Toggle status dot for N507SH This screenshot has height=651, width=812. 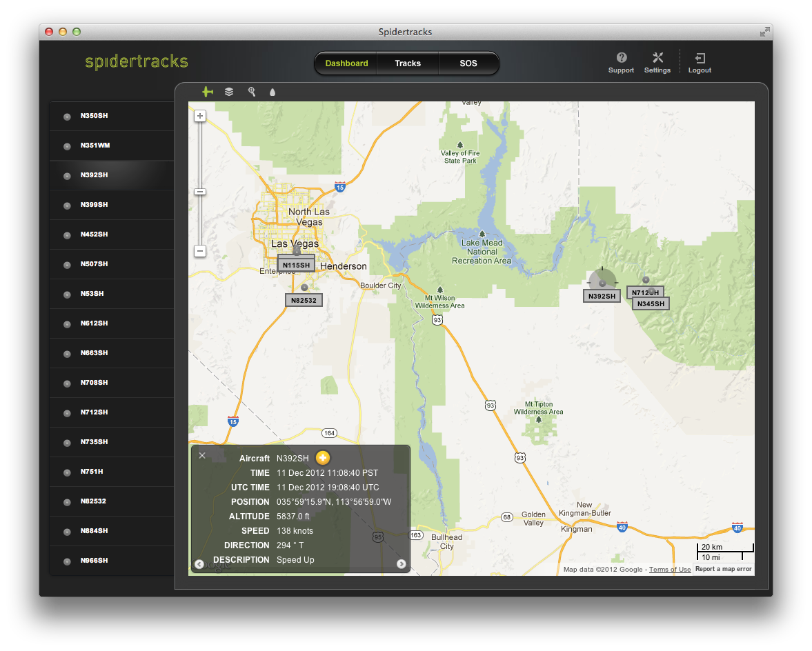coord(67,265)
